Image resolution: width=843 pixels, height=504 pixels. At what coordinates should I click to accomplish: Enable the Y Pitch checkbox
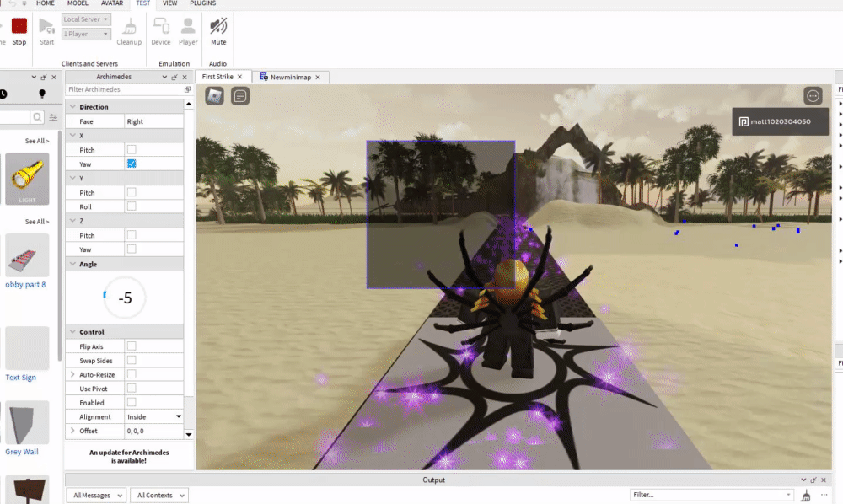[132, 192]
